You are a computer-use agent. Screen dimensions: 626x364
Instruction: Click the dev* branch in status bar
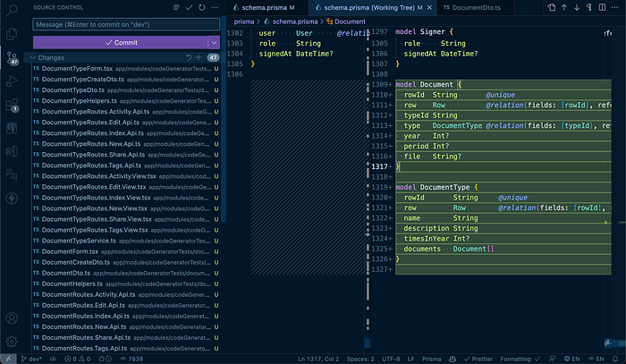click(31, 359)
